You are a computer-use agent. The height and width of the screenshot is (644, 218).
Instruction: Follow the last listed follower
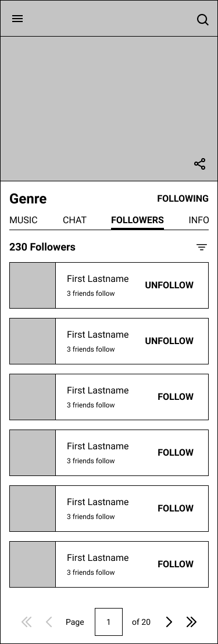[176, 564]
